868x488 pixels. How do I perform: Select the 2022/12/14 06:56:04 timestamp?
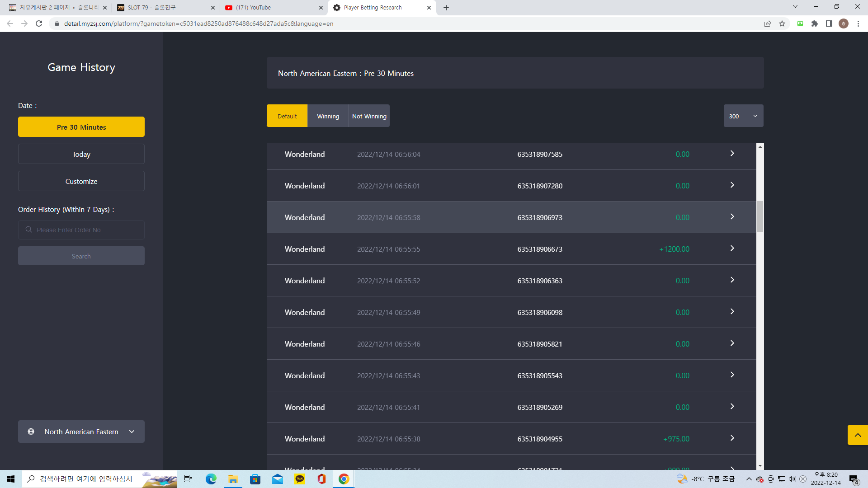pyautogui.click(x=388, y=154)
